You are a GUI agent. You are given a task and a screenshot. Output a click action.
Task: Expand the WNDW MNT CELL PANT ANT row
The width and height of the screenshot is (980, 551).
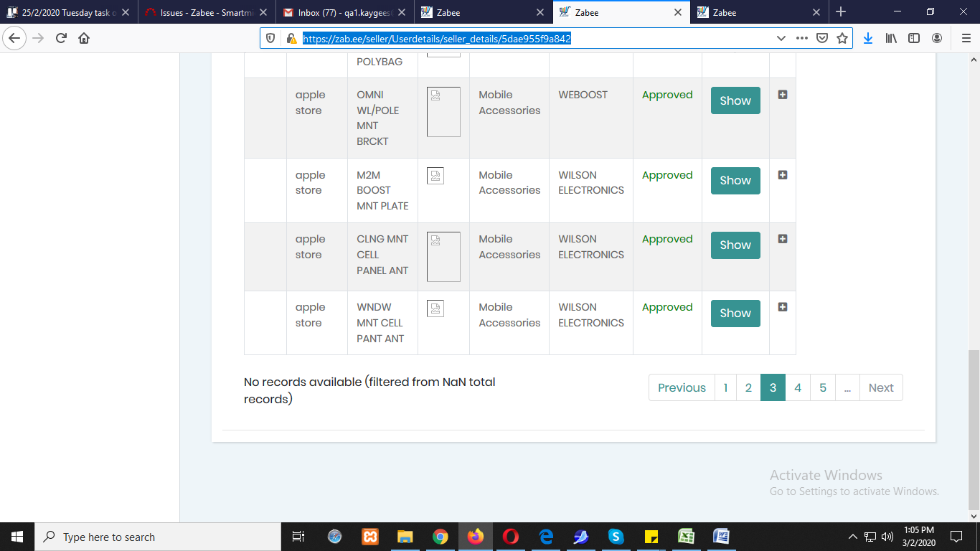[783, 306]
